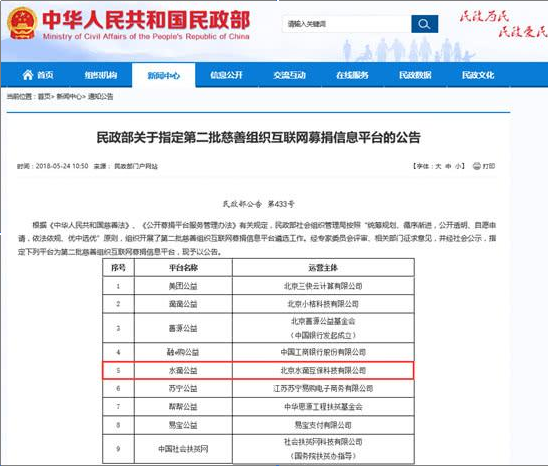
Task: Click 首页 in the breadcrumb trail
Action: coord(44,96)
